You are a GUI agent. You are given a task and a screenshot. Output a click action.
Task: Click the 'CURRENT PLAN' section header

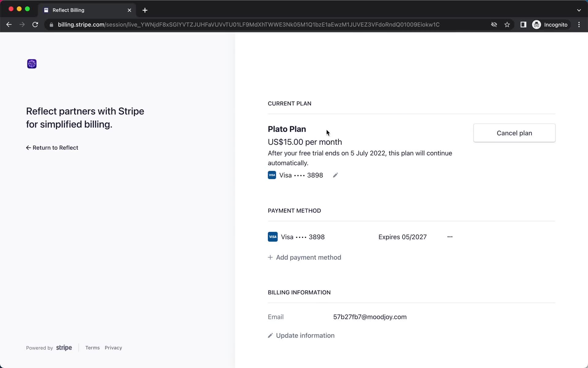tap(289, 104)
